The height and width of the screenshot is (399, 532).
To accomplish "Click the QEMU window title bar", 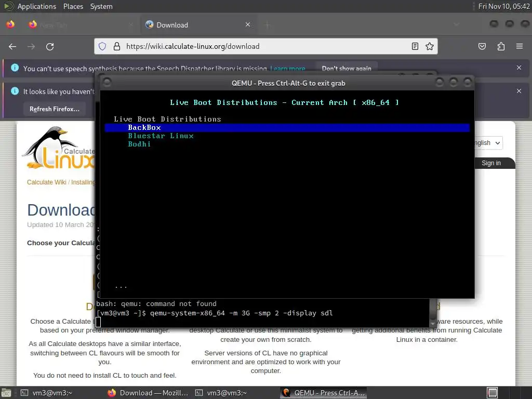I will pos(288,83).
